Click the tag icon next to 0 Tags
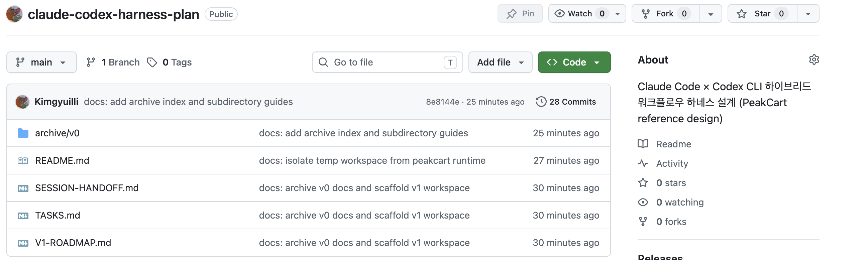868x260 pixels. [x=152, y=62]
